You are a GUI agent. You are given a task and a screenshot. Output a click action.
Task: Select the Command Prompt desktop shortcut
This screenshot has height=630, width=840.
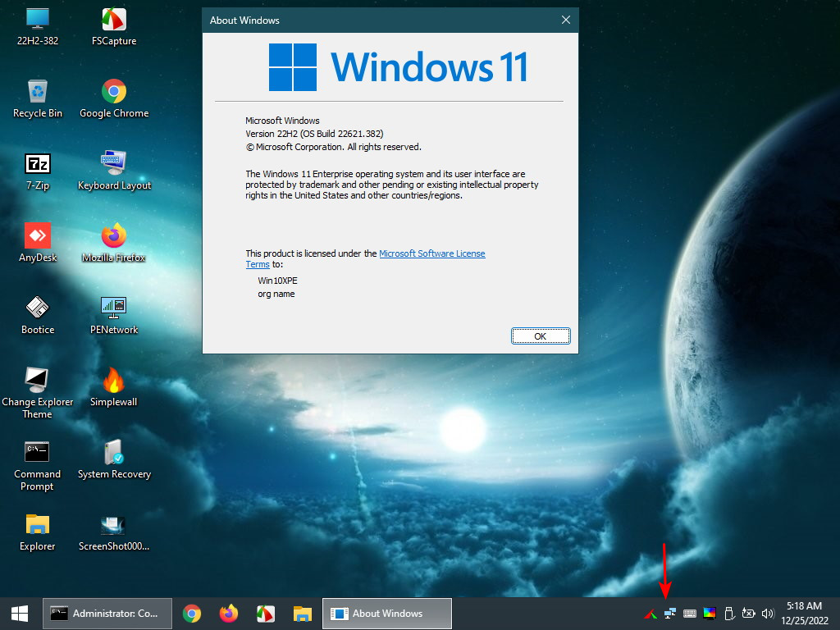pos(38,465)
